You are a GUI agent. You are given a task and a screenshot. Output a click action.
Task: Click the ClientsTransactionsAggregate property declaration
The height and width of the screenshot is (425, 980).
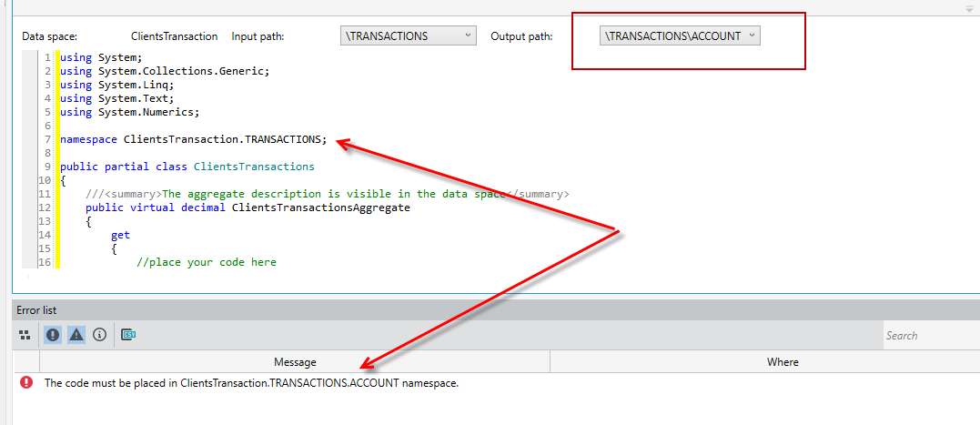coord(248,207)
